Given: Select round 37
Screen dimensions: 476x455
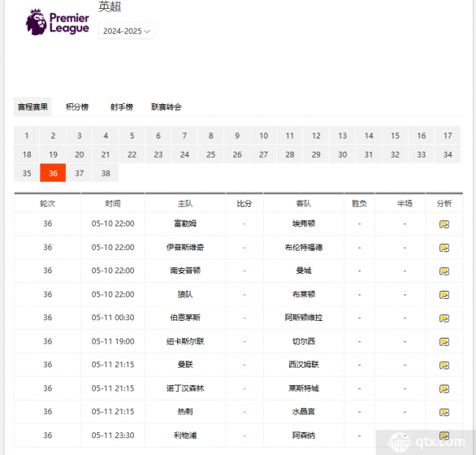Looking at the screenshot, I should [x=79, y=173].
